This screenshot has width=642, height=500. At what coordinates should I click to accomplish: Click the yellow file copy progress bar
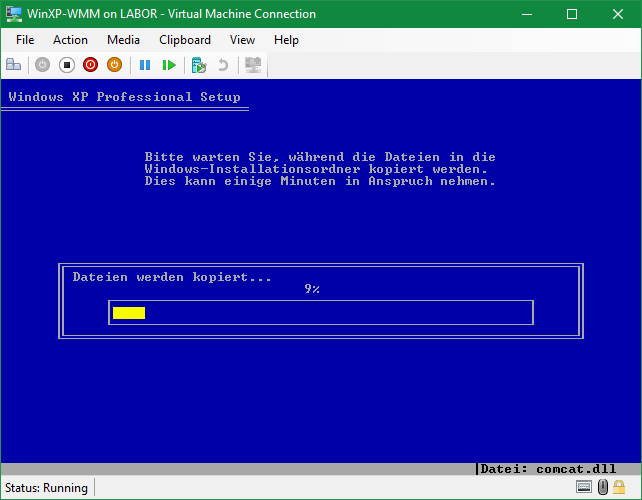[129, 313]
